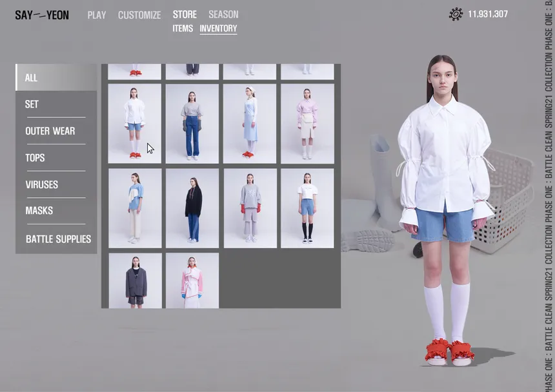This screenshot has height=392, width=555.
Task: Click the 11,931,307 currency balance
Action: [x=488, y=14]
